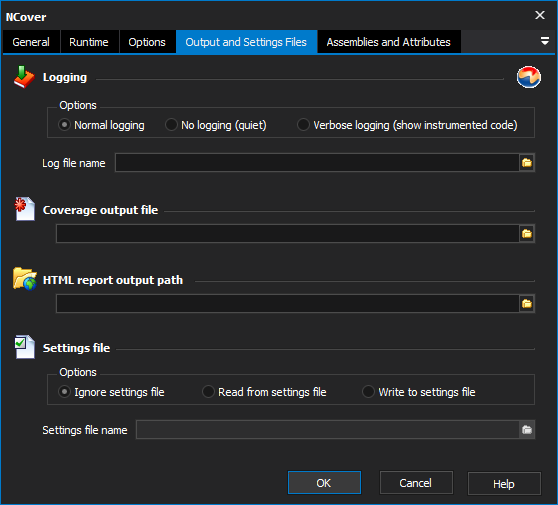The image size is (558, 505).
Task: Click the Settings file name field
Action: pos(328,430)
